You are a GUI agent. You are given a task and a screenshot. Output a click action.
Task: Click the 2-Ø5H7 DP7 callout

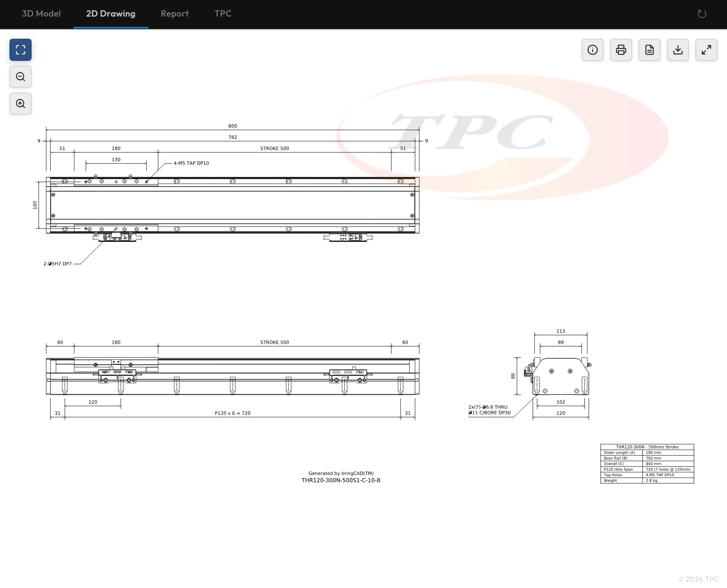pos(58,264)
